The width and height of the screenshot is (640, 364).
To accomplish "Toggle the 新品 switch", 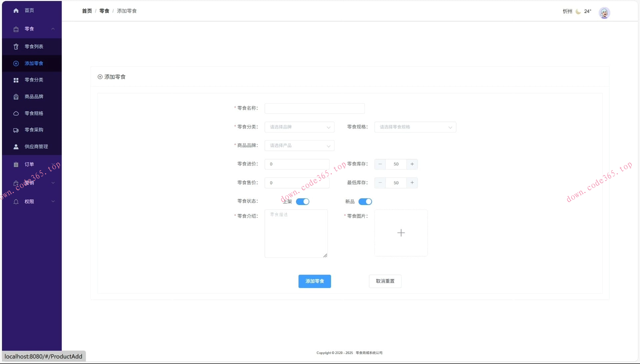I will pyautogui.click(x=365, y=202).
